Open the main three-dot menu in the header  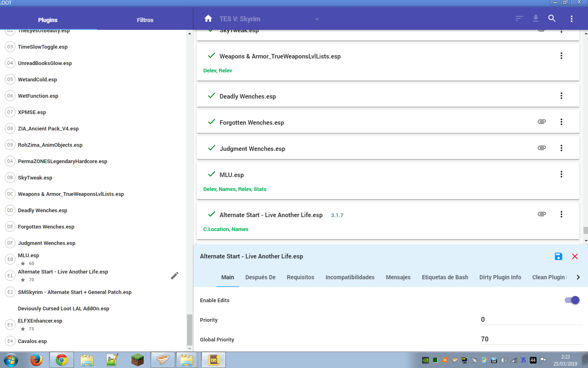571,19
